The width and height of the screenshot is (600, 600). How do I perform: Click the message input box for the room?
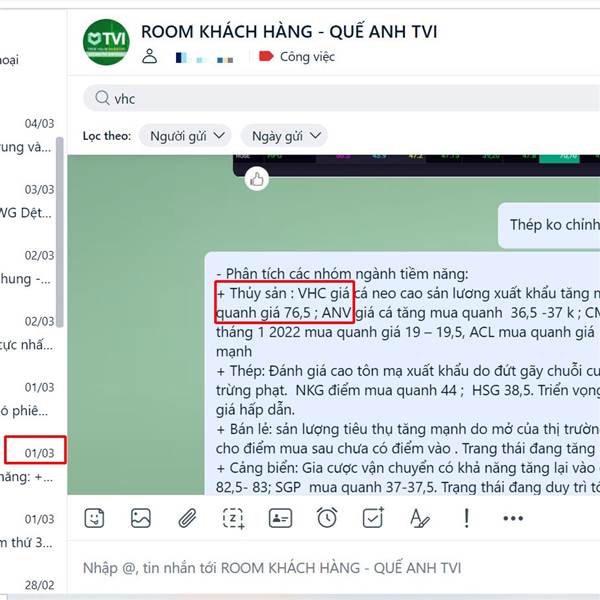point(334,567)
